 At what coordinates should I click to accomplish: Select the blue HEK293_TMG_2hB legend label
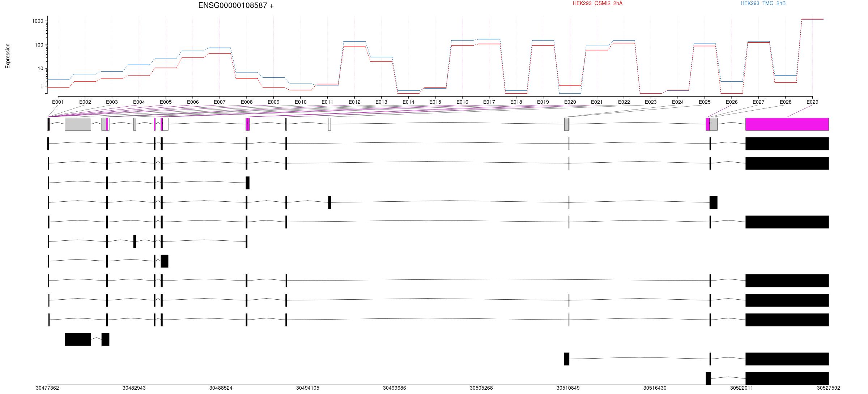pyautogui.click(x=763, y=3)
